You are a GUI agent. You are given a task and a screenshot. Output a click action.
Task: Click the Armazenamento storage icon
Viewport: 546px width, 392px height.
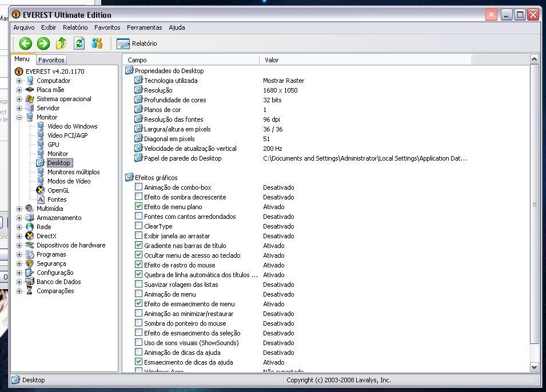coord(30,218)
